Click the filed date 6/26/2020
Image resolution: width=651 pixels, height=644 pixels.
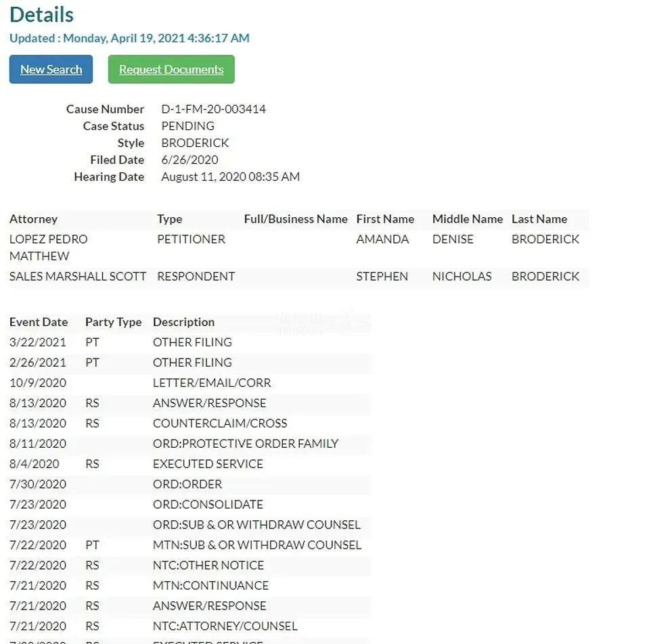[189, 160]
